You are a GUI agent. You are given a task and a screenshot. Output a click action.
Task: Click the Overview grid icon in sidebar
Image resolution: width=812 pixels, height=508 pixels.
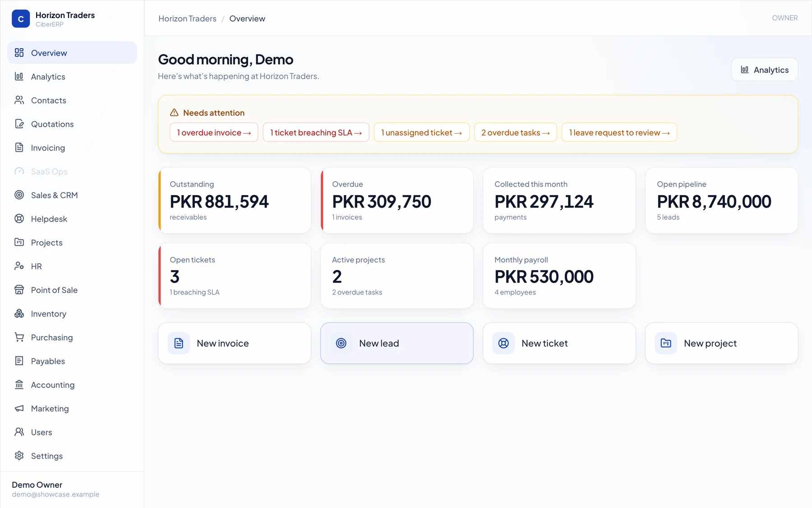pyautogui.click(x=19, y=53)
